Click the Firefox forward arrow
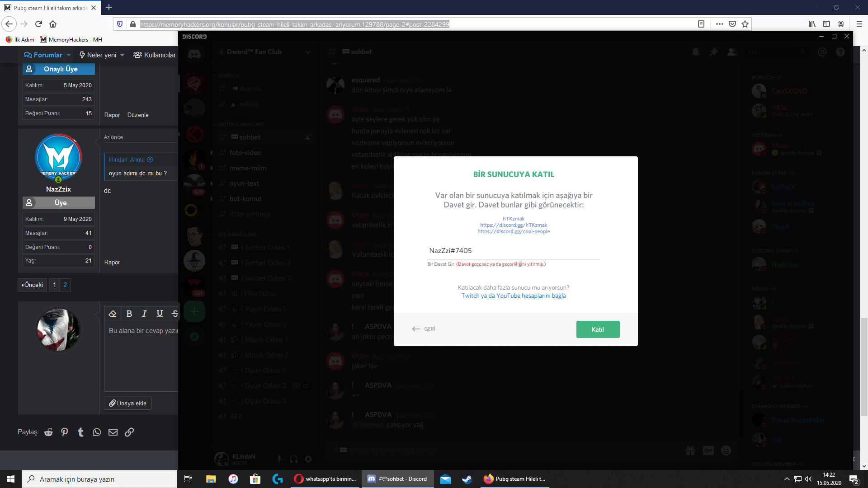Image resolution: width=868 pixels, height=488 pixels. (x=24, y=24)
